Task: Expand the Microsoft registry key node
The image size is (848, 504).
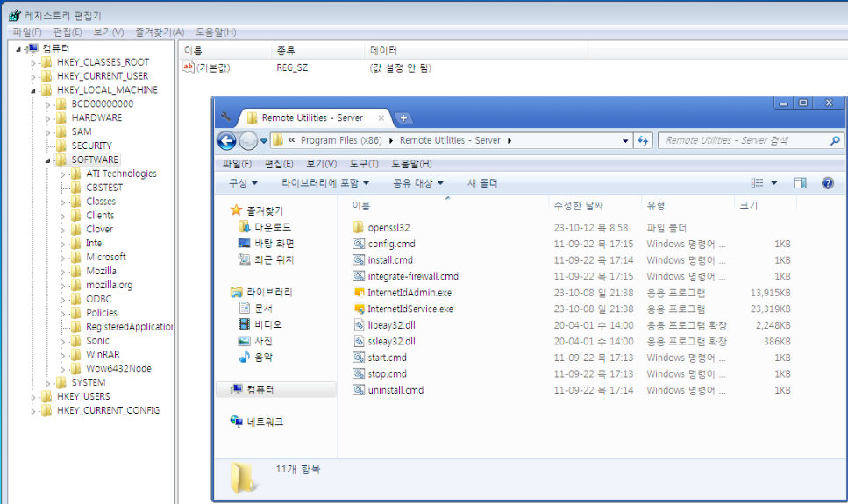Action: 64,258
